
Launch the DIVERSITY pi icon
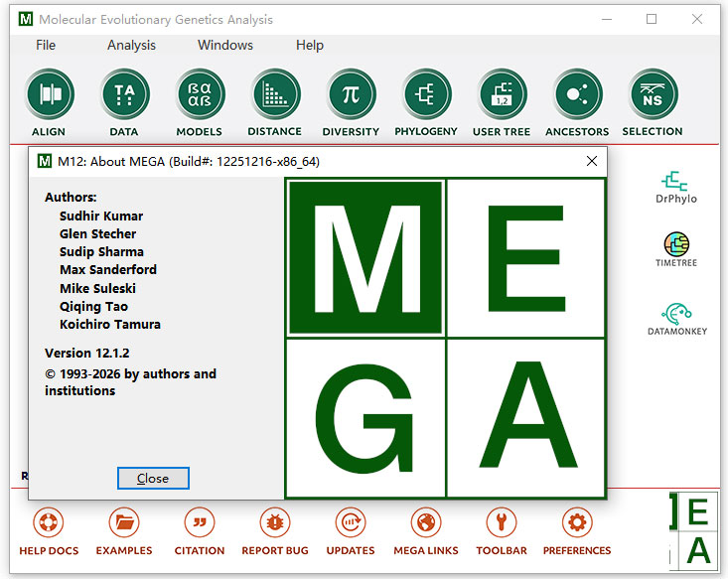pyautogui.click(x=351, y=94)
